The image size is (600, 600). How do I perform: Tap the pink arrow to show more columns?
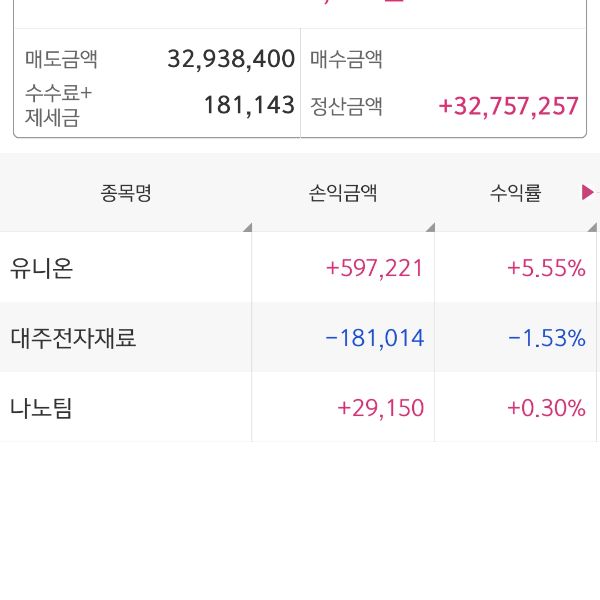pyautogui.click(x=587, y=193)
